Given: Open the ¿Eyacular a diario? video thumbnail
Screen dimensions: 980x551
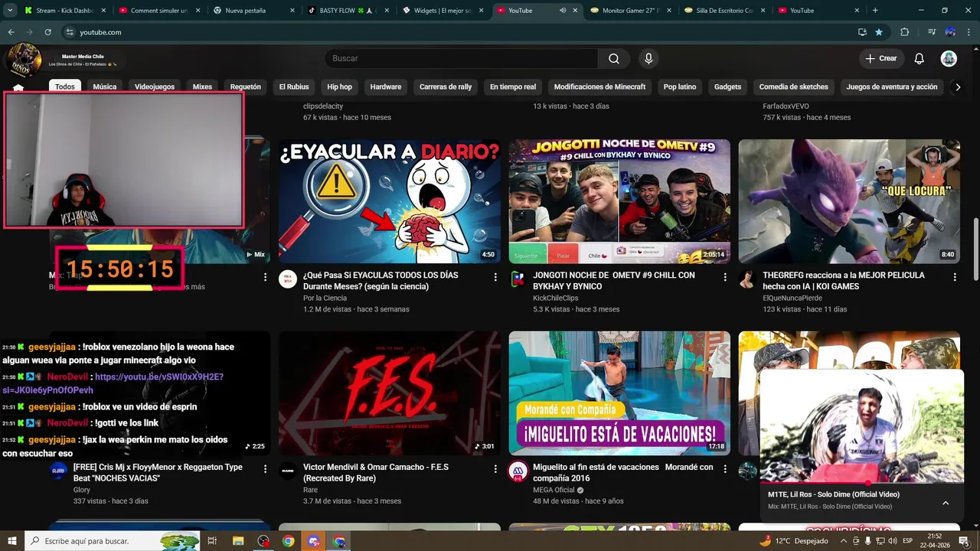Looking at the screenshot, I should [x=390, y=201].
